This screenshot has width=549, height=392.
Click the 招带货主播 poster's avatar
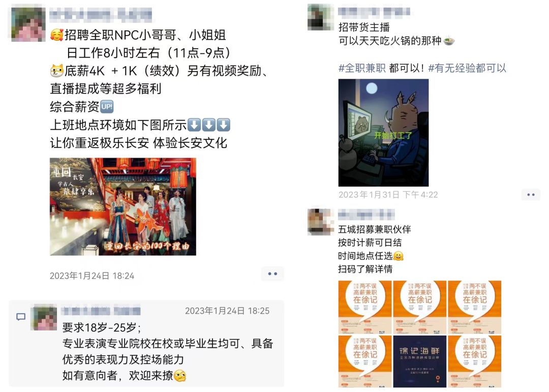pyautogui.click(x=320, y=17)
